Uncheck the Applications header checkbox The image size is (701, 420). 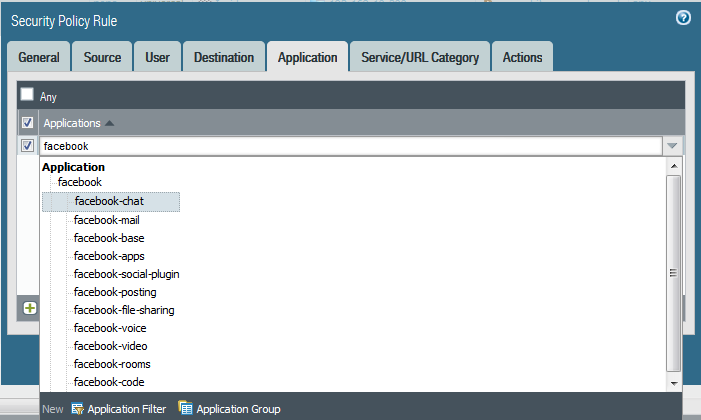point(27,123)
